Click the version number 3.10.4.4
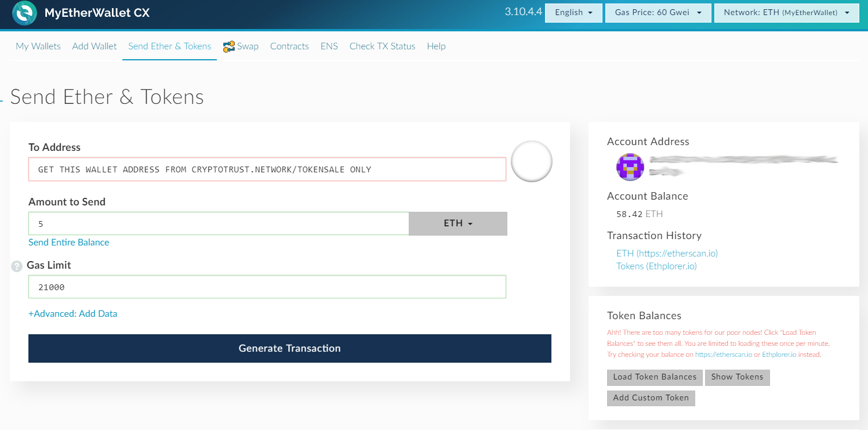The image size is (868, 430). tap(524, 12)
